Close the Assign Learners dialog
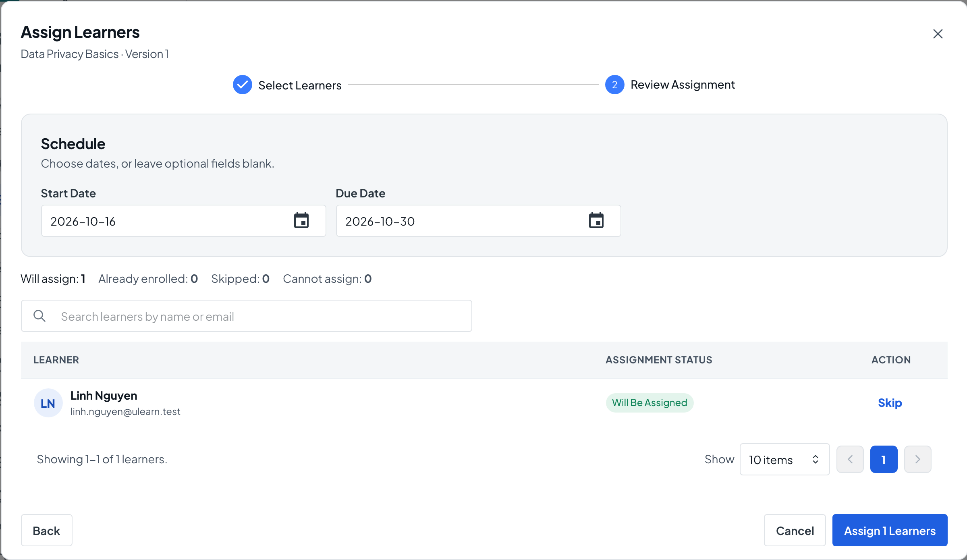 (938, 34)
